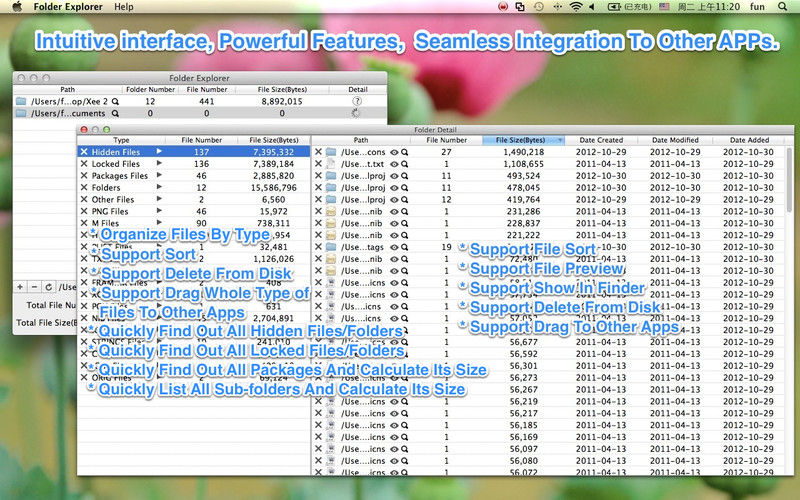Image resolution: width=800 pixels, height=500 pixels.
Task: Click the folder icon of the /Use…cons row
Action: coord(331,152)
